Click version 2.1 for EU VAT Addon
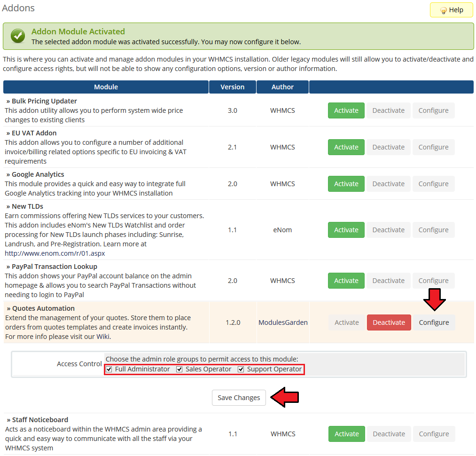Image resolution: width=476 pixels, height=456 pixels. 233,147
